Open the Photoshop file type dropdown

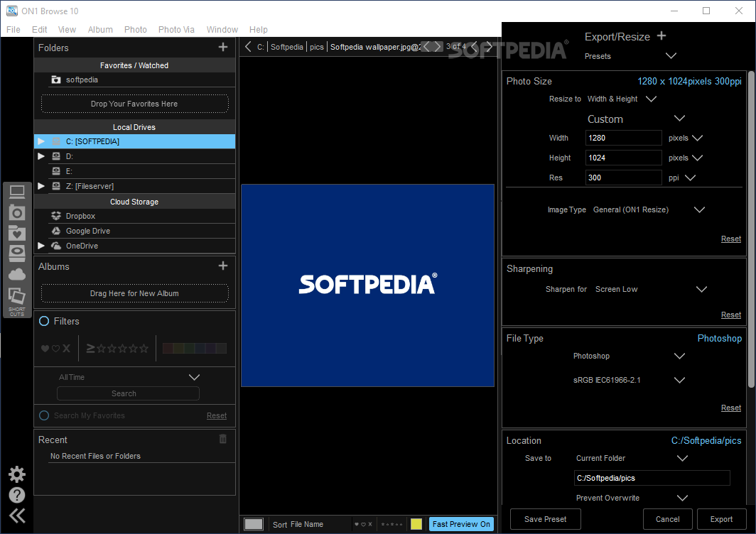679,356
